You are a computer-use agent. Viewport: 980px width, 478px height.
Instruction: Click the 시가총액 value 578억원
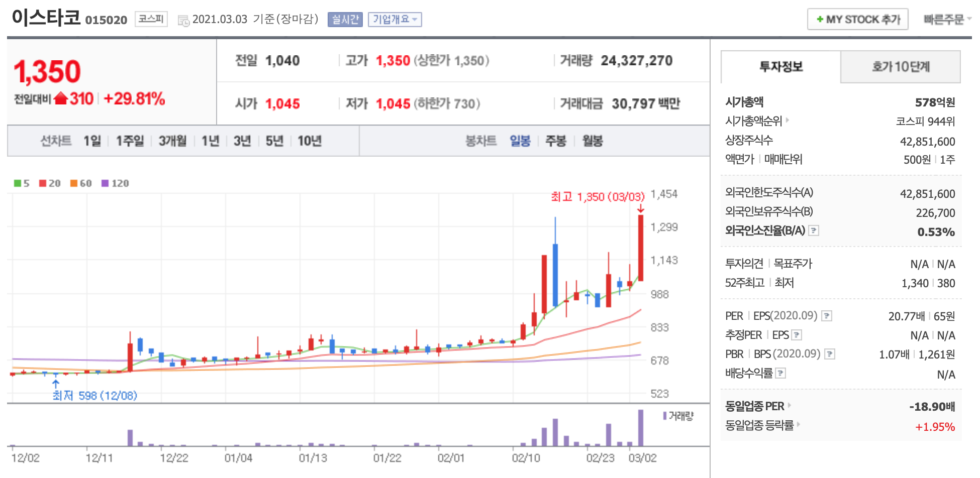coord(935,102)
